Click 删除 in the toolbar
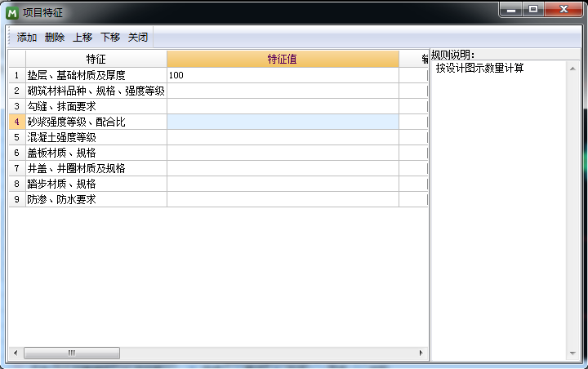Screen dimensions: 588x369 55,37
